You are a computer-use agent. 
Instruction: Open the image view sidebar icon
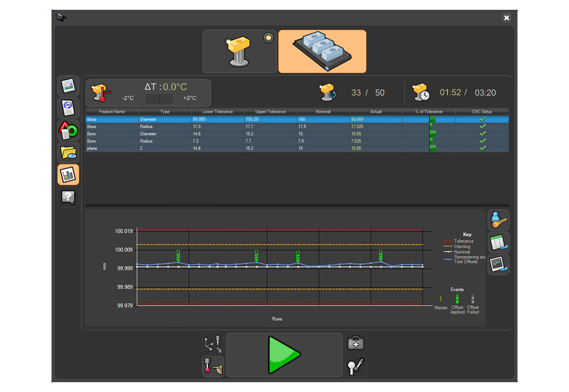coord(68,86)
